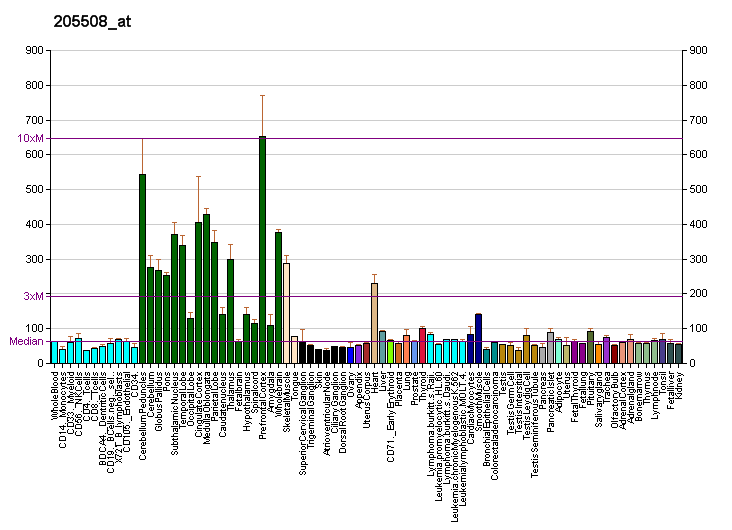Click the purple Median label
The height and width of the screenshot is (530, 732).
[x=27, y=341]
